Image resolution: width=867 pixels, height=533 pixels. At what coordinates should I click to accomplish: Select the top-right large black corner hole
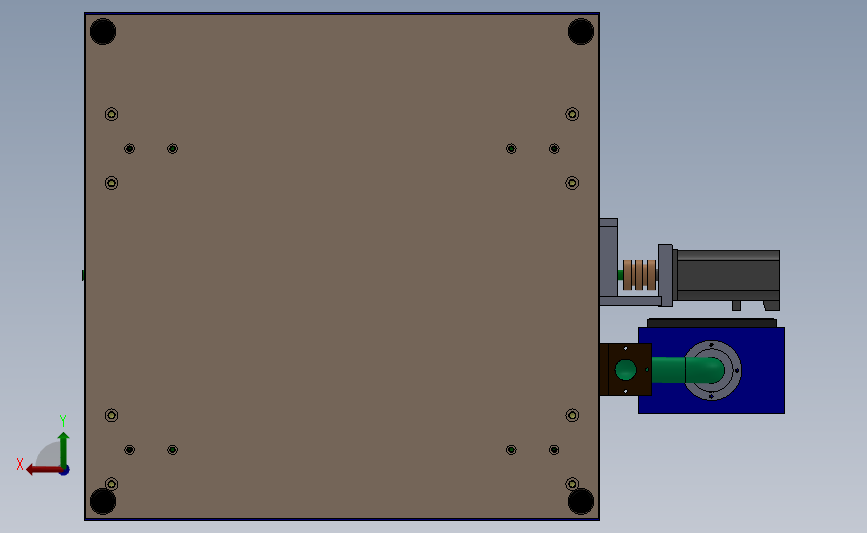click(581, 32)
